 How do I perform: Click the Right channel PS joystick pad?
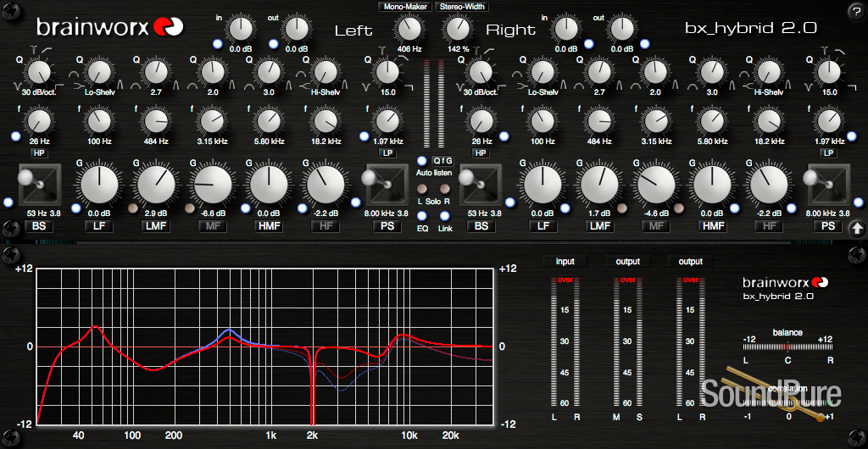tap(829, 184)
